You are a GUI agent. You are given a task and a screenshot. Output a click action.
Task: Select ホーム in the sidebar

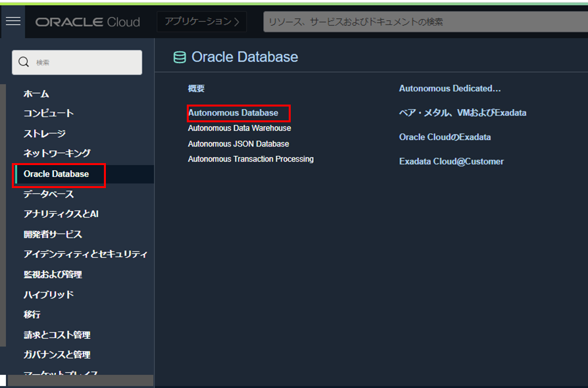click(x=36, y=93)
